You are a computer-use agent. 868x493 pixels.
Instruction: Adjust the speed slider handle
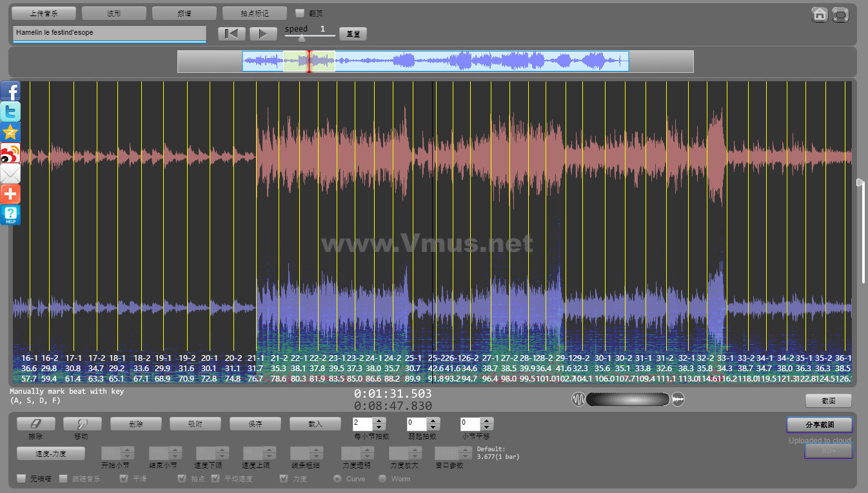(301, 37)
